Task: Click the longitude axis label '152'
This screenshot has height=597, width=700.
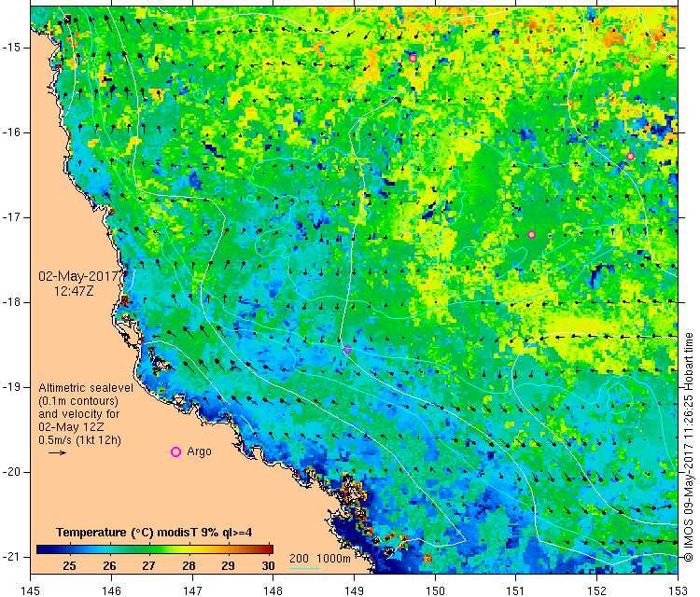Action: point(597,590)
